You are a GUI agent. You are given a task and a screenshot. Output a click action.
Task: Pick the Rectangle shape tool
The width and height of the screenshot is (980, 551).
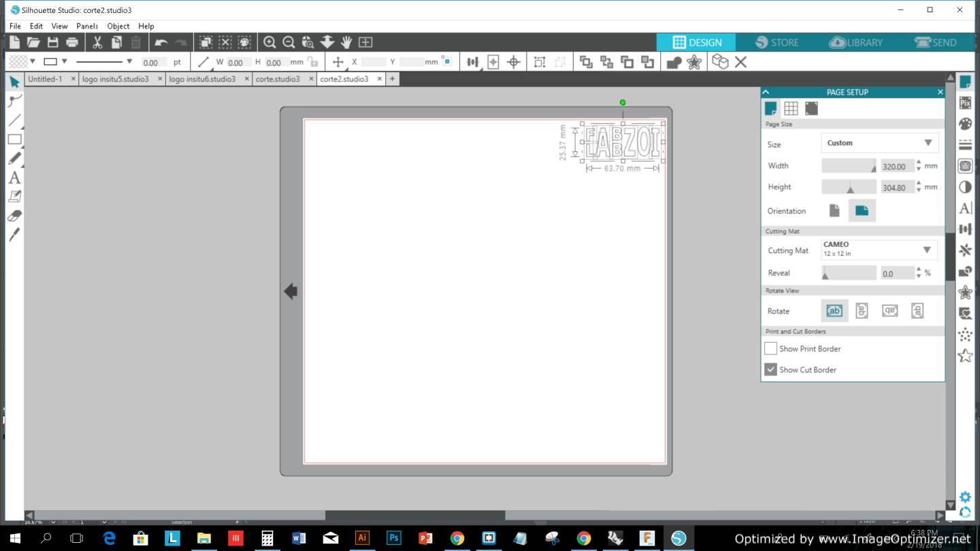pos(14,139)
